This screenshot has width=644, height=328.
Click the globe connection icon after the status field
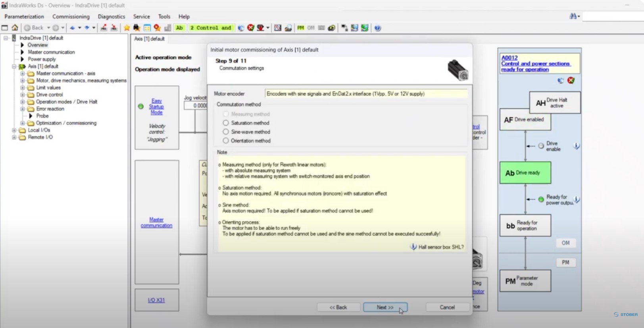[240, 28]
